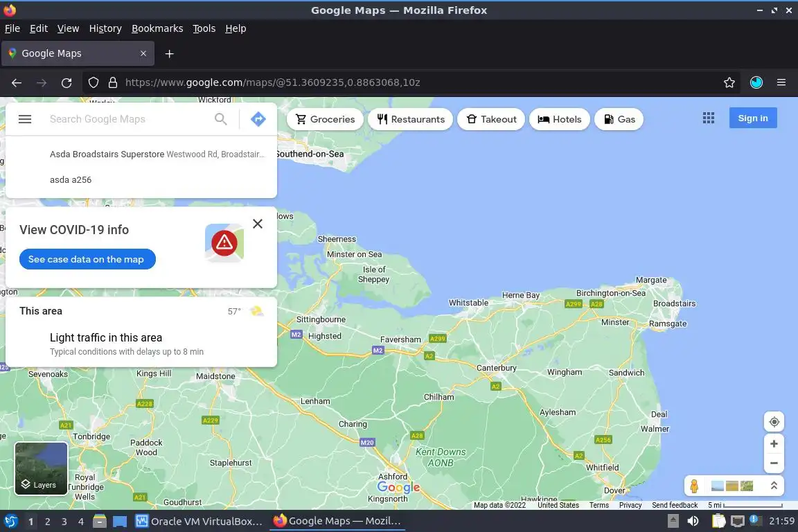798x532 pixels.
Task: Click the COVID-19 warning map icon
Action: click(x=224, y=243)
